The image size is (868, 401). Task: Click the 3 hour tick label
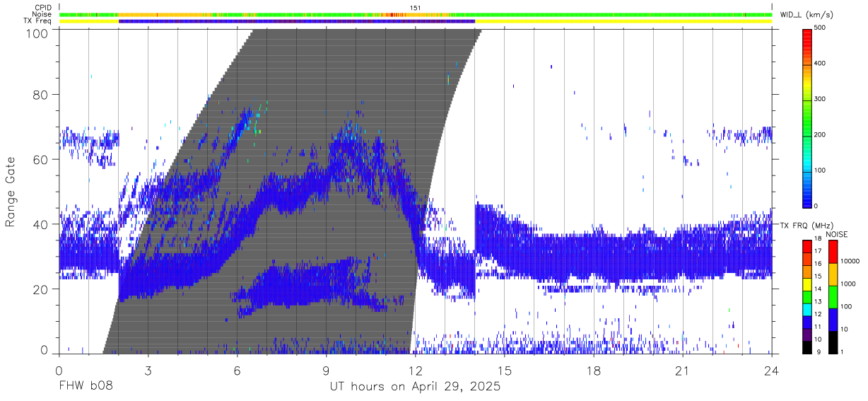(x=148, y=371)
